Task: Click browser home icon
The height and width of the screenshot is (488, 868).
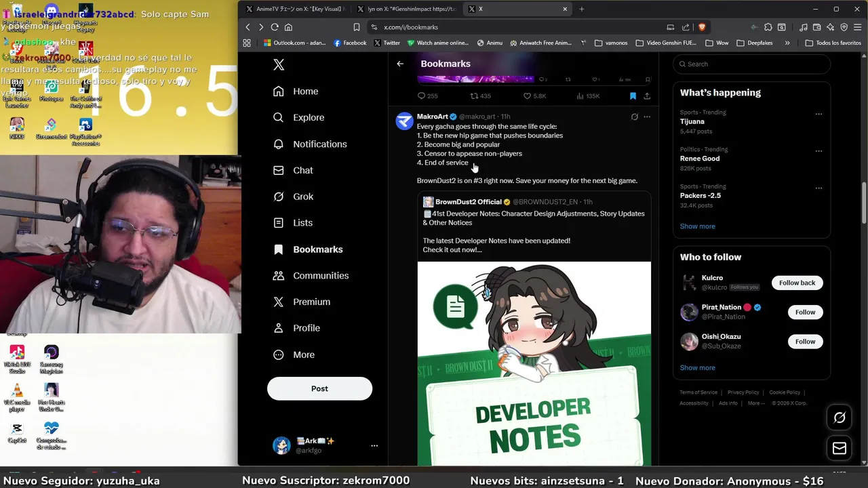Action: (288, 27)
